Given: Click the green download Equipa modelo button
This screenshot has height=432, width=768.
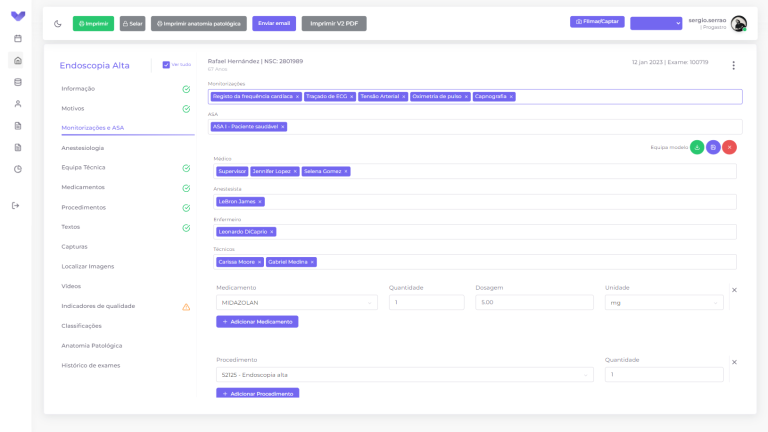Looking at the screenshot, I should tap(697, 147).
